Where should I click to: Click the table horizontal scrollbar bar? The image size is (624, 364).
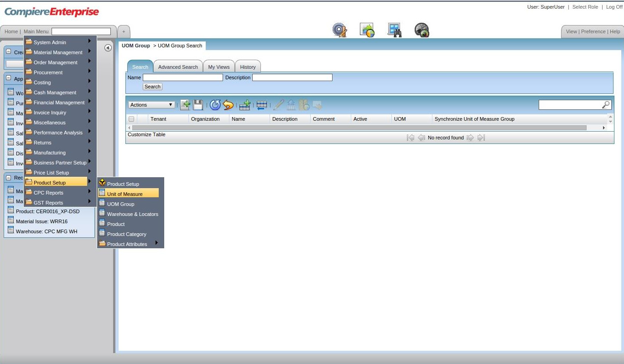359,128
